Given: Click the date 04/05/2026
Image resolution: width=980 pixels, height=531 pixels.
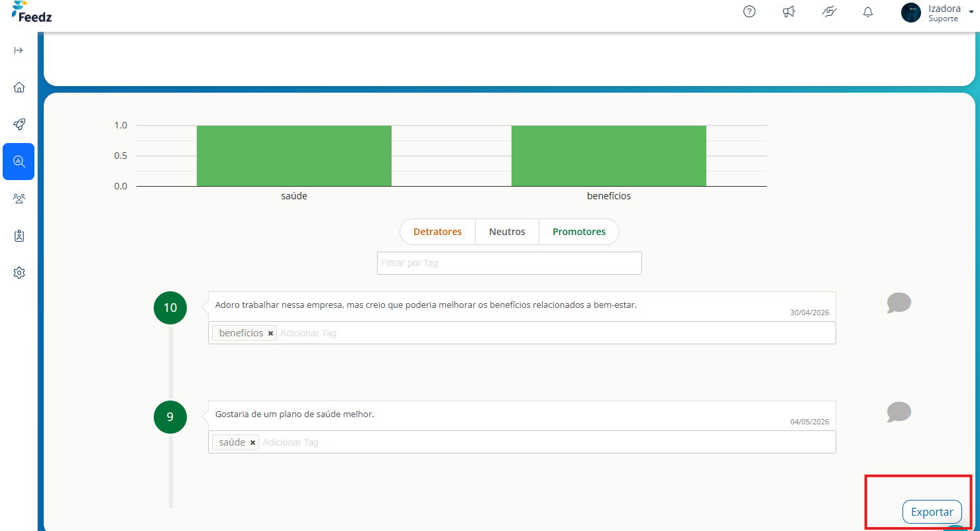Looking at the screenshot, I should 810,422.
